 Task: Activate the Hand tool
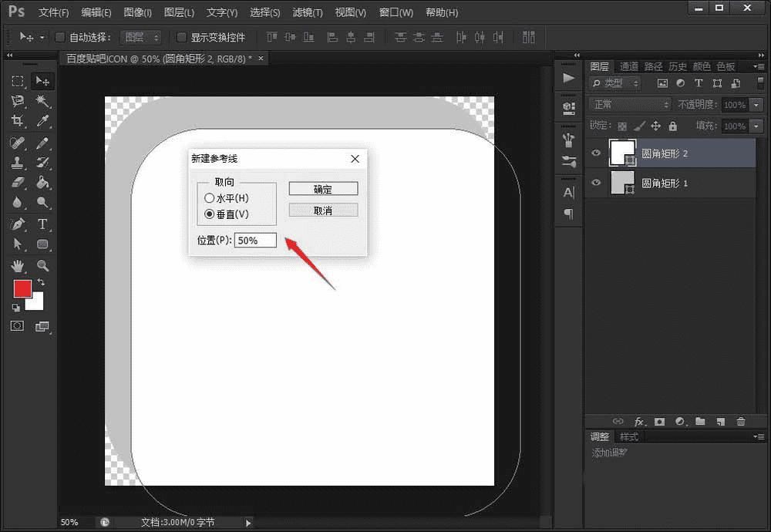pos(17,266)
